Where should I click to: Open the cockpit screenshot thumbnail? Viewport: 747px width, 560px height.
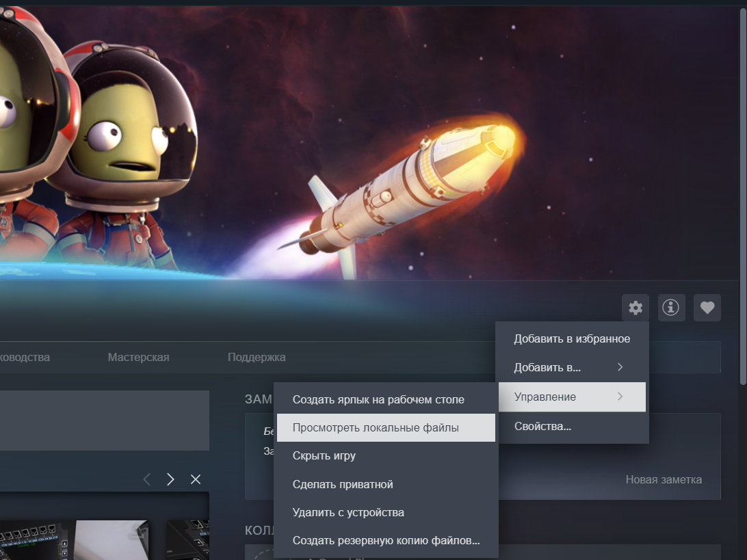[74, 540]
